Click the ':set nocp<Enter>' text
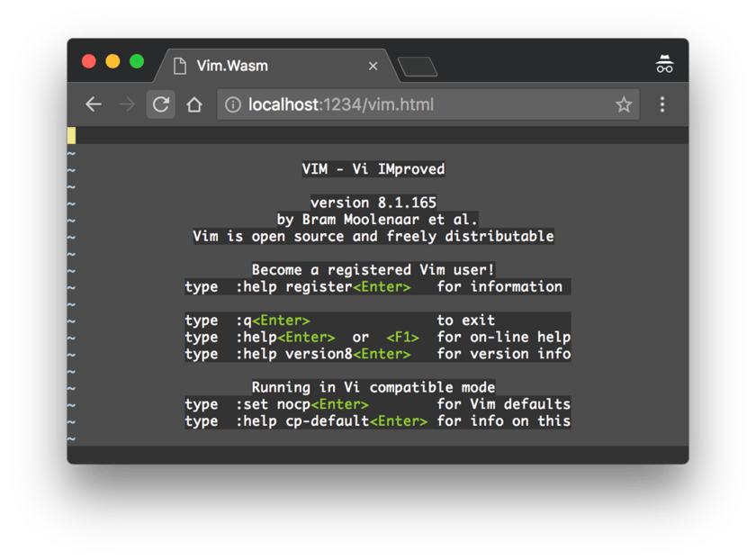The height and width of the screenshot is (560, 756). pos(301,404)
